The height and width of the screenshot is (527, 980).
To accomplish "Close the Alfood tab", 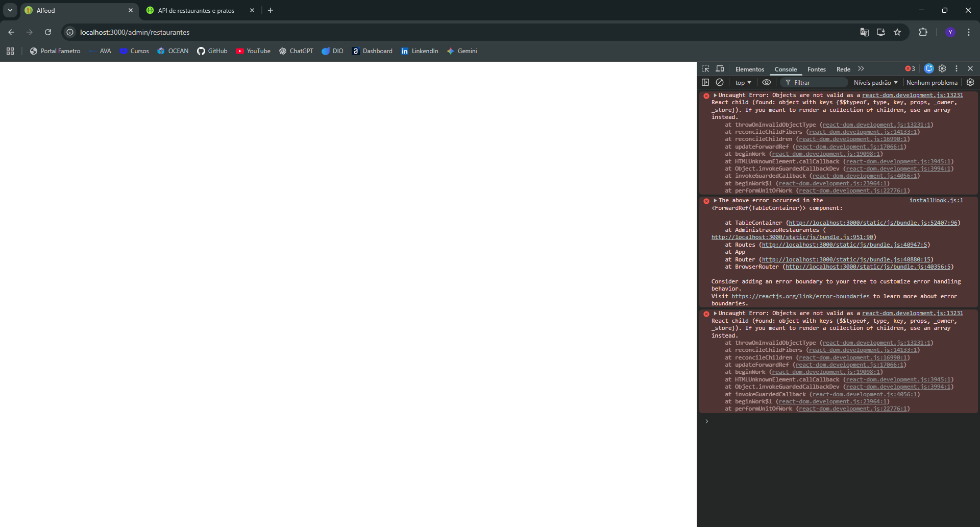I will click(131, 10).
